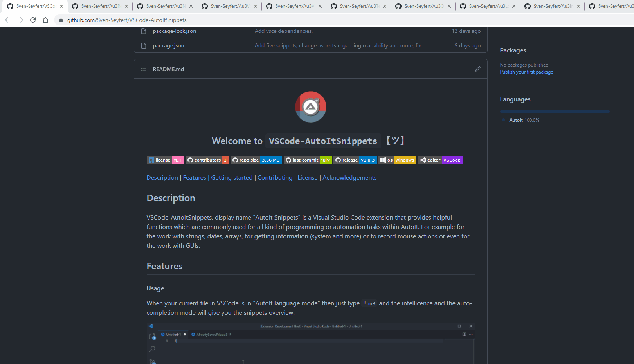
Task: Click the '9 days ago' timestamp
Action: [468, 45]
